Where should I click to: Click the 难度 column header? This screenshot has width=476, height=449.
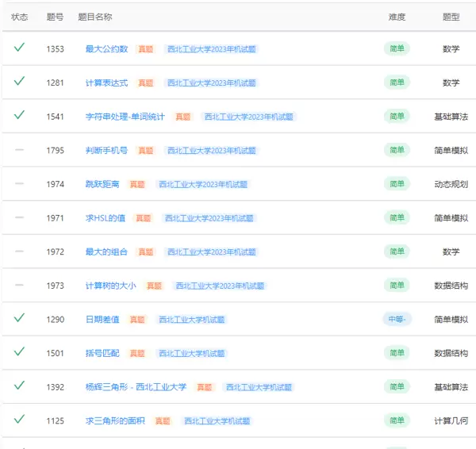397,17
